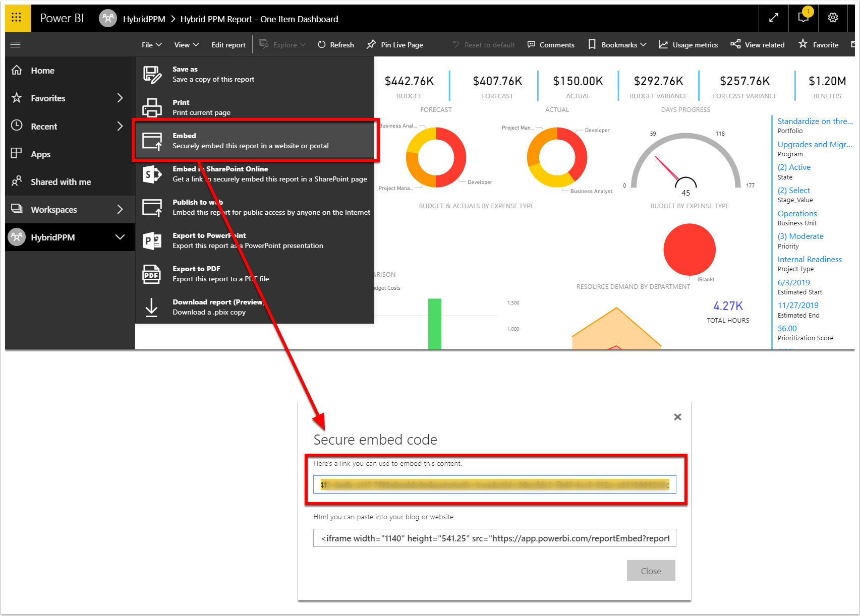Open notifications with badge icon

point(804,17)
